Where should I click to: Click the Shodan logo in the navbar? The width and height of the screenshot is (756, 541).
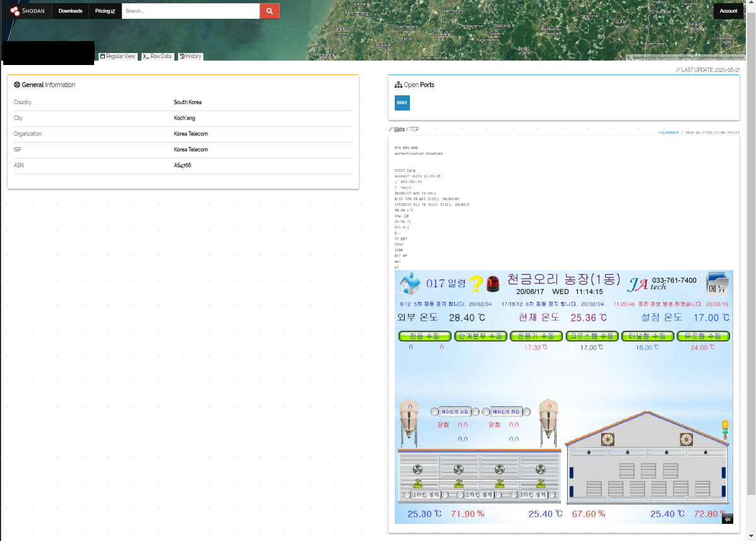pos(28,11)
